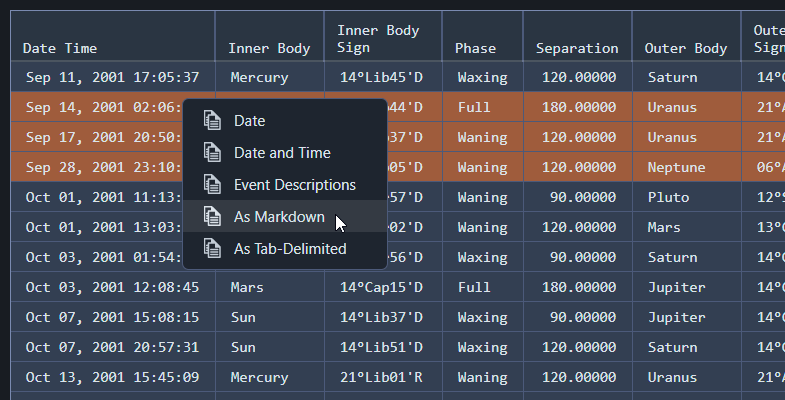
Task: Copy selection As Markdown
Action: 285,217
